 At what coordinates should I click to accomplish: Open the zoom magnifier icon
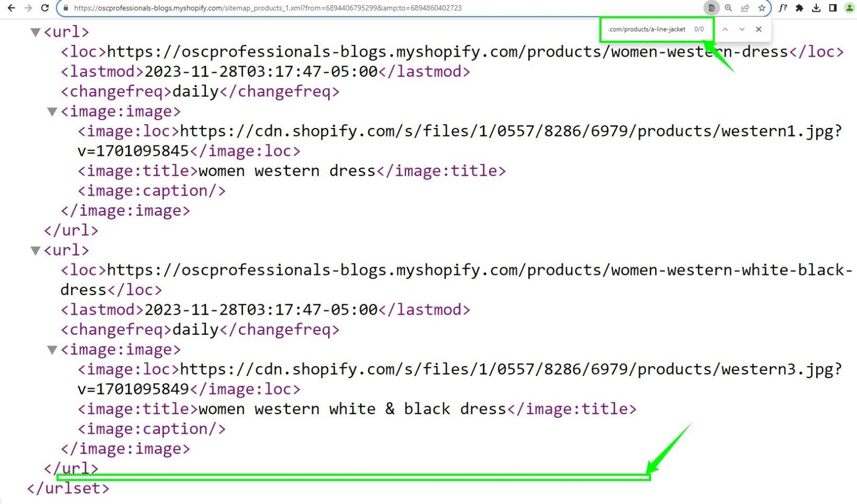click(728, 8)
